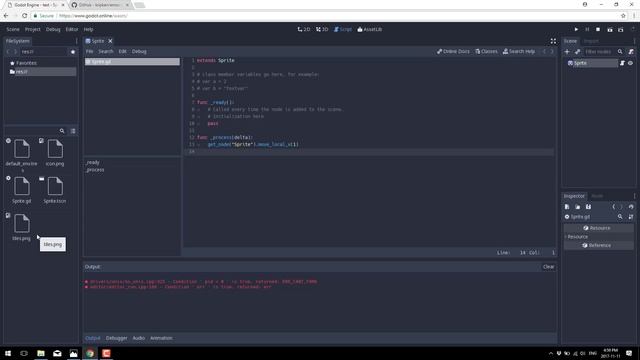Go forward in FileSystem history

pos(16,52)
